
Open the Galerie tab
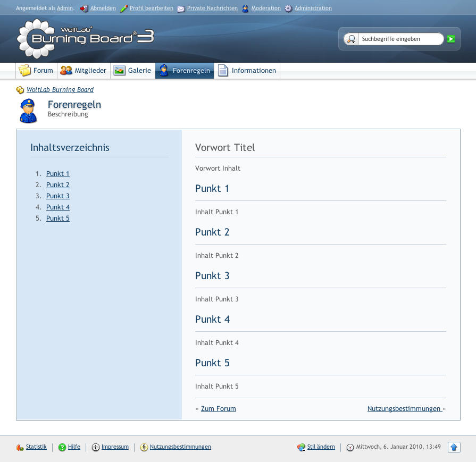coord(133,71)
